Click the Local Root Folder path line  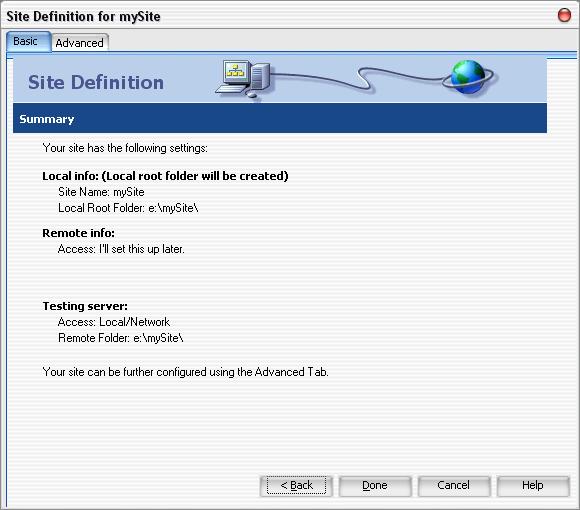(128, 208)
